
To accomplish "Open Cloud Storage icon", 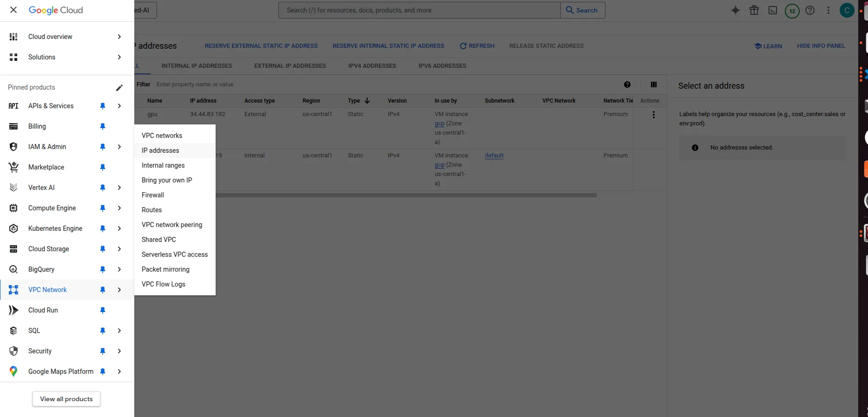I will [x=13, y=249].
